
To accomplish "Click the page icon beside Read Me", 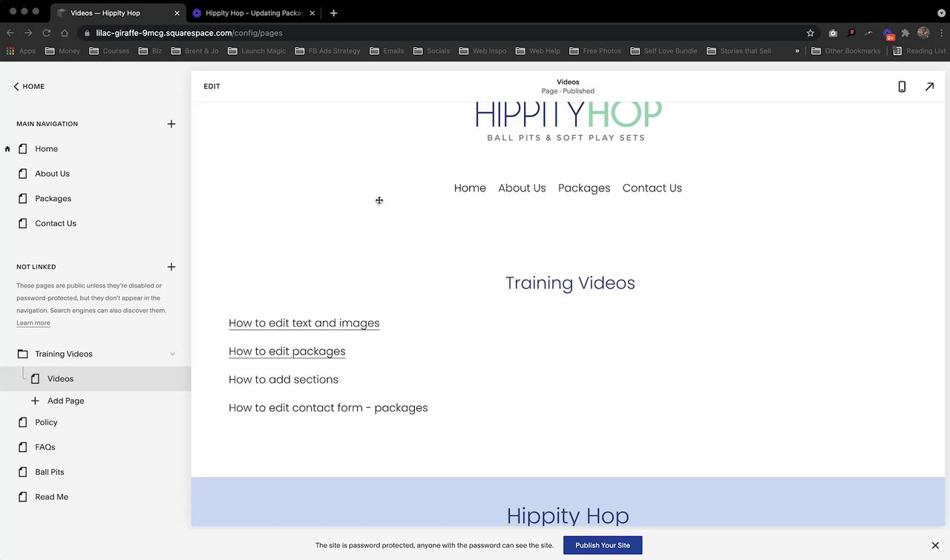I will click(x=22, y=497).
